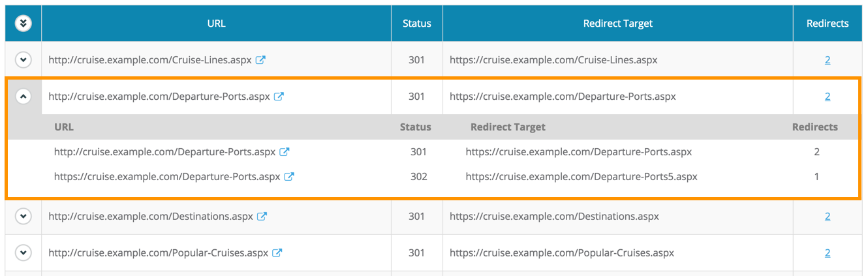868x276 pixels.
Task: Click redirects count link for Destinations row
Action: pos(828,217)
